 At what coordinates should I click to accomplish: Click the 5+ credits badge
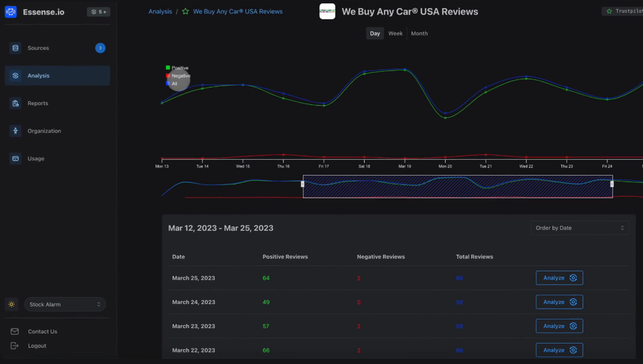click(98, 12)
